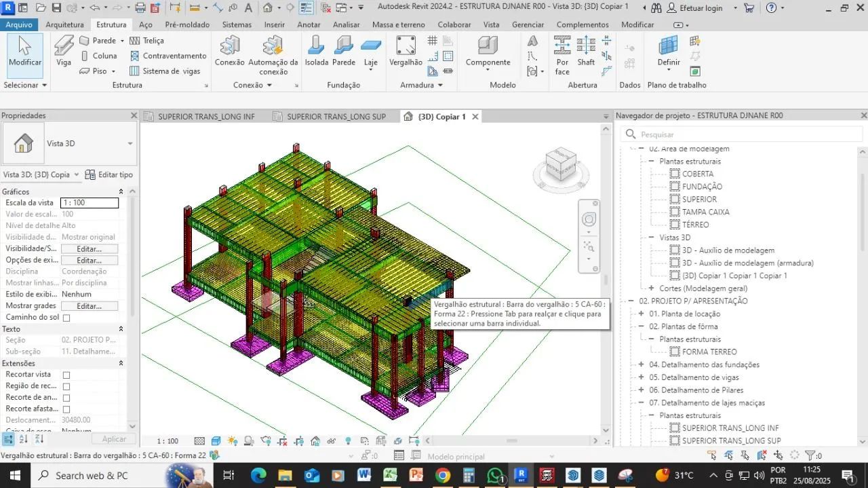Select FORMA TERREO in project browser

(709, 352)
